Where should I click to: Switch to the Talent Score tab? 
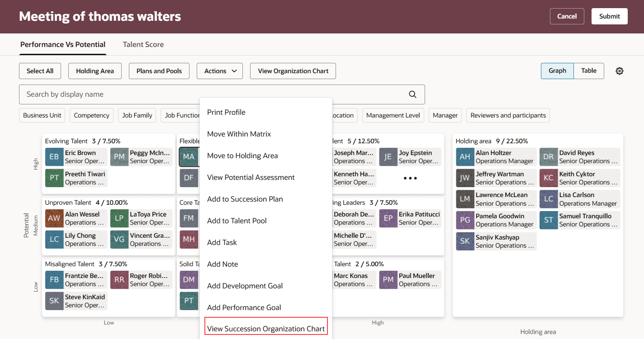click(143, 44)
